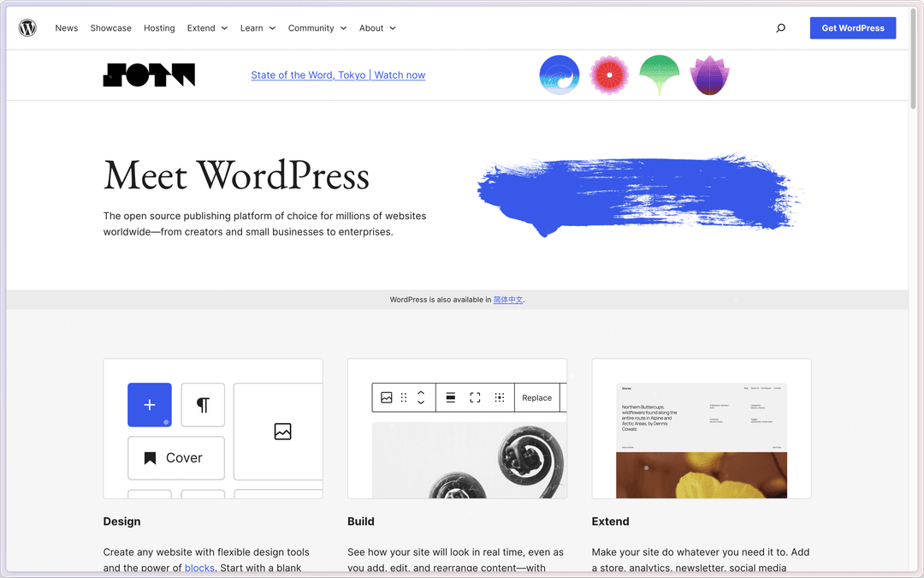Screen dimensions: 924x578
Task: Expand the About dropdown menu
Action: [x=377, y=28]
